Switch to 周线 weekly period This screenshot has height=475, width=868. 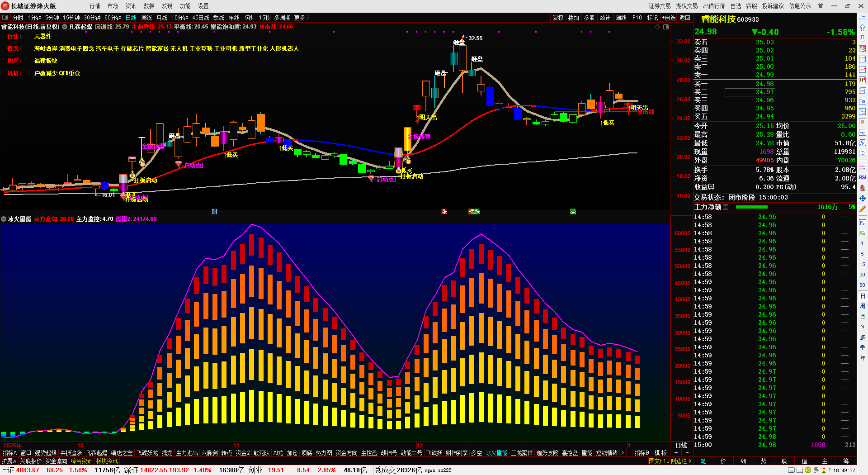[146, 18]
